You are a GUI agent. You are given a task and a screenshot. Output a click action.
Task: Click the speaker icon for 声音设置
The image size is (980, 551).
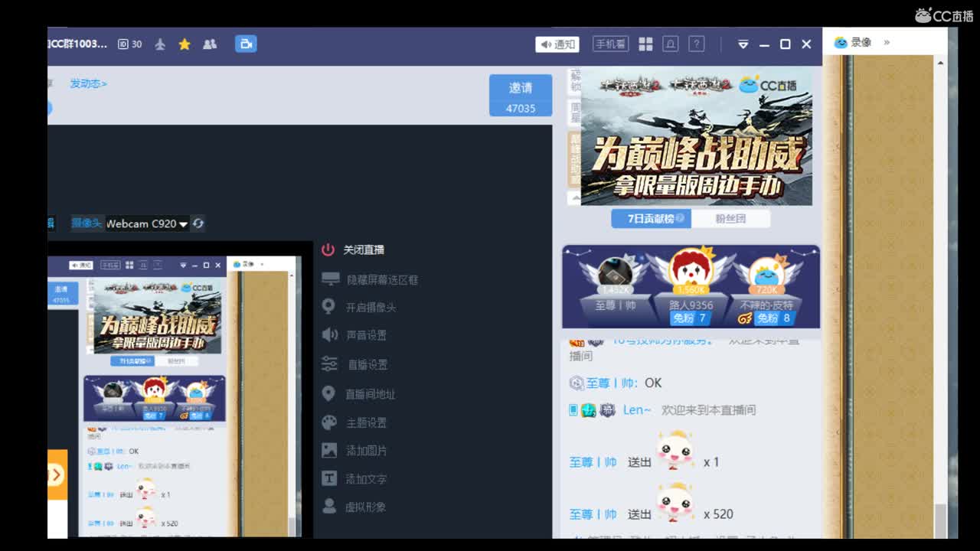coord(330,334)
